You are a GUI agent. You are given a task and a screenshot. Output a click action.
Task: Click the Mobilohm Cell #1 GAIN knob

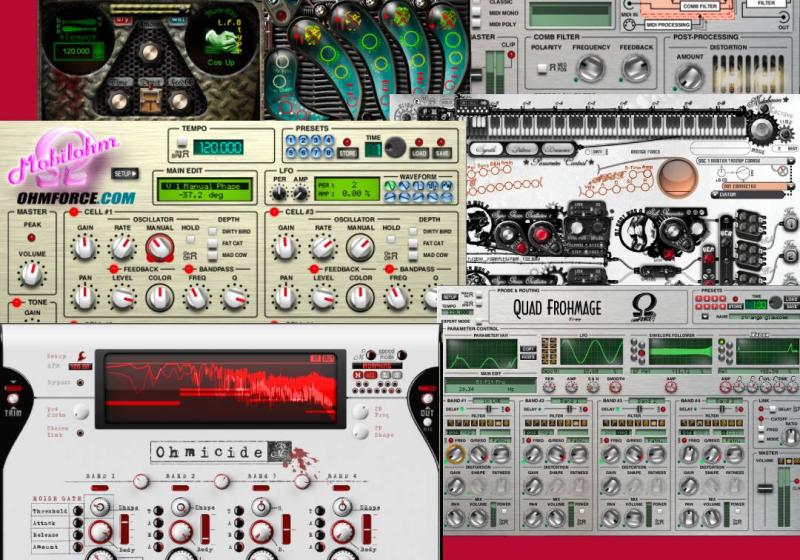point(85,247)
